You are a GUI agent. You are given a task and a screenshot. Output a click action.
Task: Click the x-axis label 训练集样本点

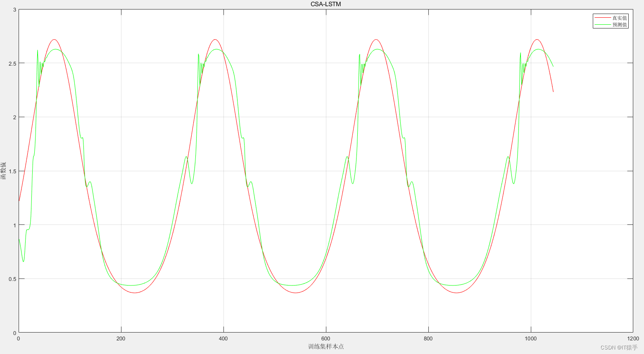325,347
